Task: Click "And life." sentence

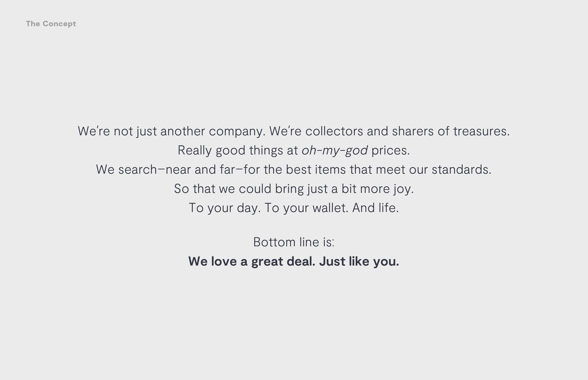Action: [x=375, y=208]
